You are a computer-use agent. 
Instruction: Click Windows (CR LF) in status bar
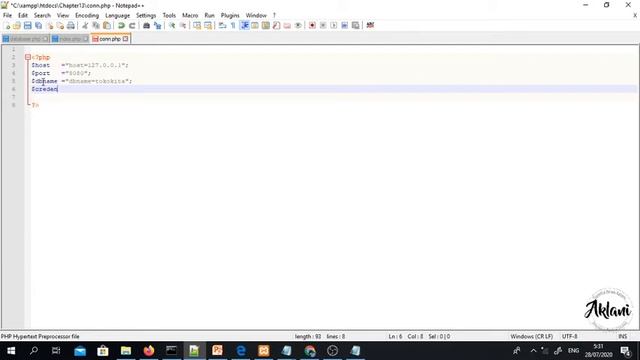tap(531, 337)
